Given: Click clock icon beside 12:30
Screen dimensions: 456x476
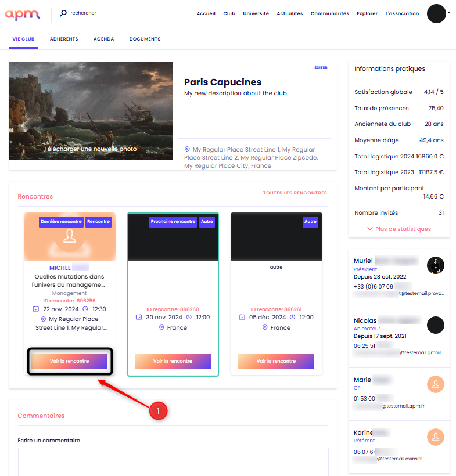Looking at the screenshot, I should [85, 309].
